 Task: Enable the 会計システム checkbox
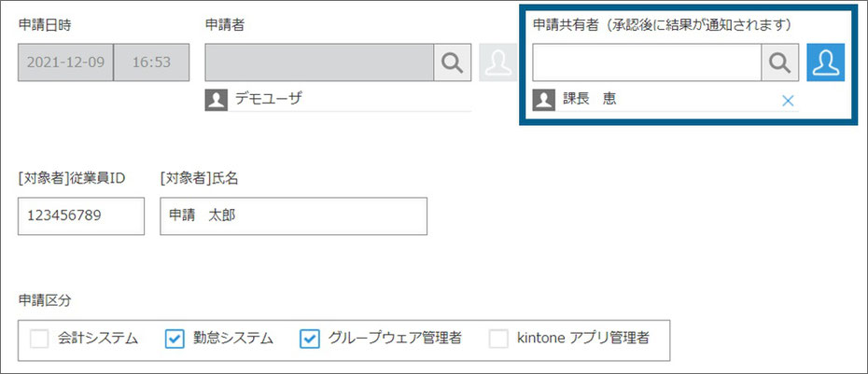pyautogui.click(x=39, y=339)
